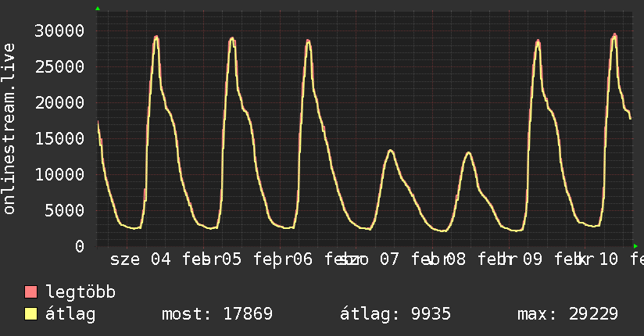Click the 5000 y-axis label
Screen dimensions: 644x336
coord(64,210)
